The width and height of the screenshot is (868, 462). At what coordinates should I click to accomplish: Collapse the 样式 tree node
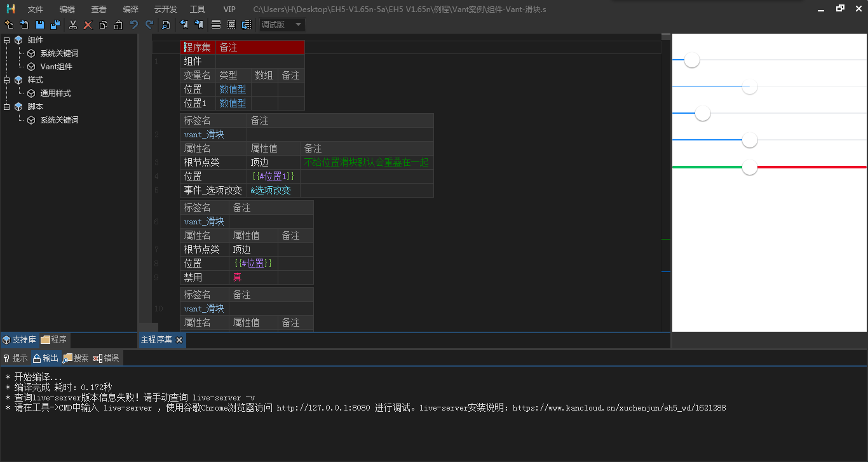click(x=6, y=80)
